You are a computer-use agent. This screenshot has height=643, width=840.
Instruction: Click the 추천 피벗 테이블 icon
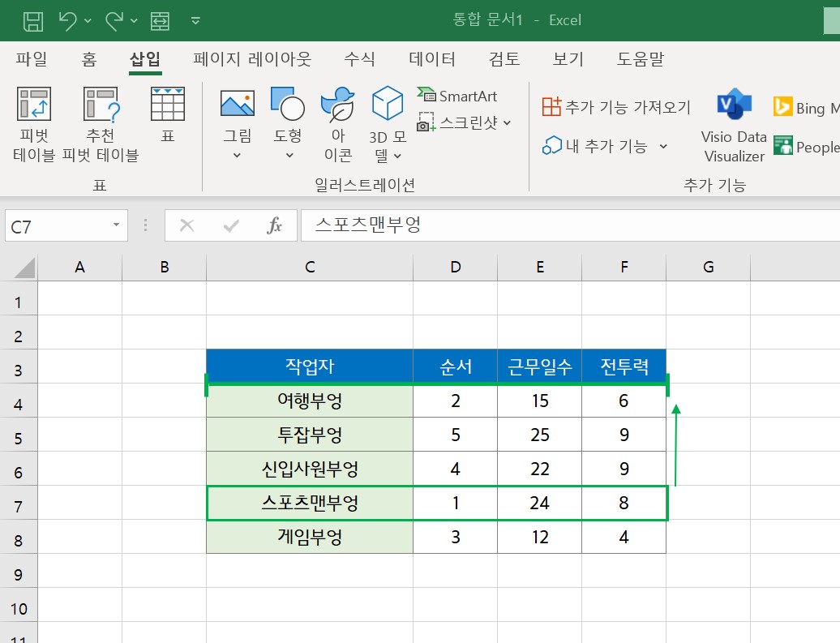(x=101, y=104)
